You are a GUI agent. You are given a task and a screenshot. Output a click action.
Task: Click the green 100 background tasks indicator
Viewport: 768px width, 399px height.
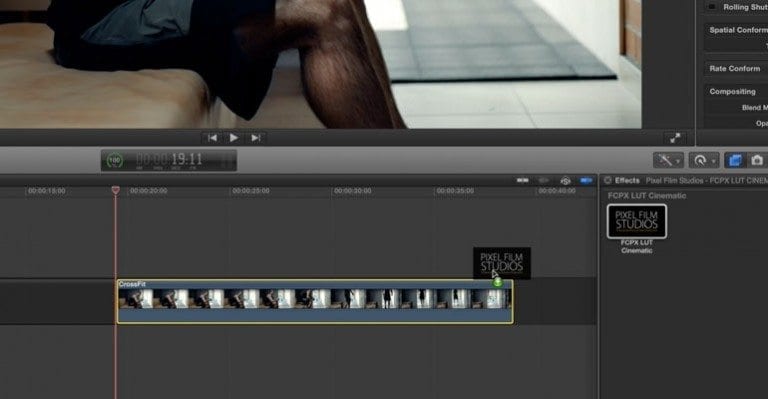[114, 160]
